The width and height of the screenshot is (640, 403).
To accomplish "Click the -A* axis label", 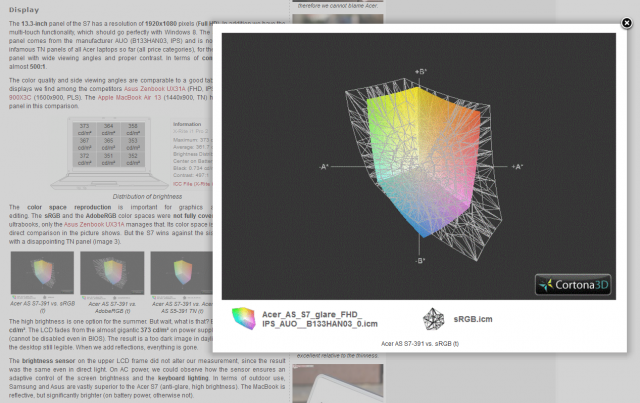I will click(324, 167).
